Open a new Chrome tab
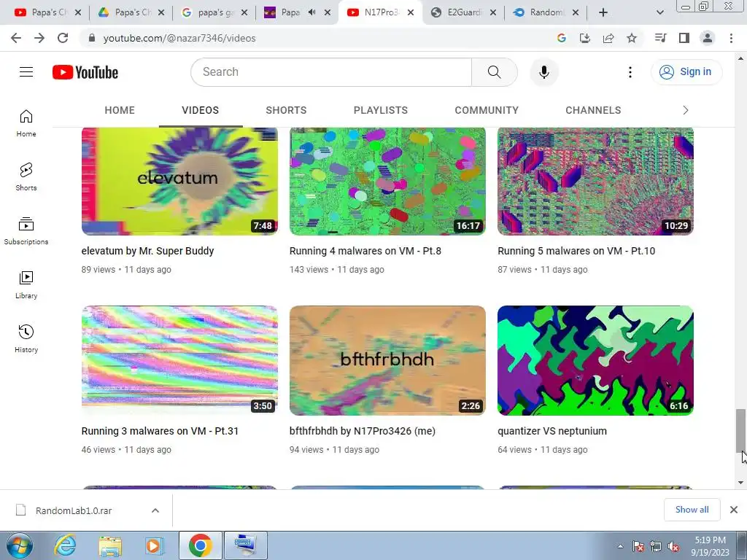Image resolution: width=747 pixels, height=560 pixels. (x=603, y=12)
